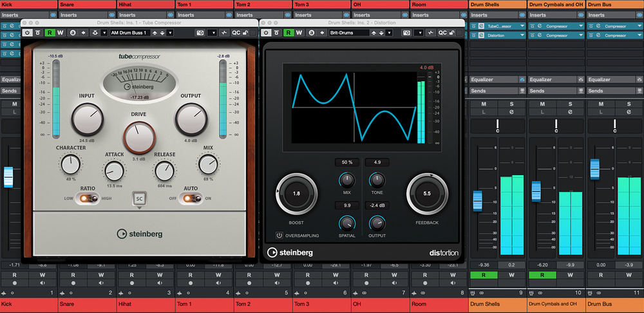Toggle the Distortion plugin power button

267,32
